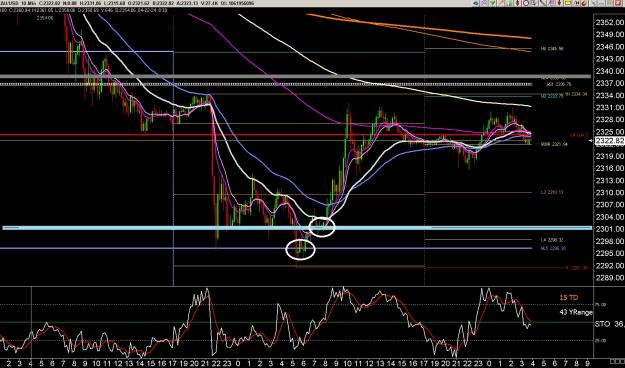
Task: Click the 10 Min timeframe text in header
Action: (28, 3)
